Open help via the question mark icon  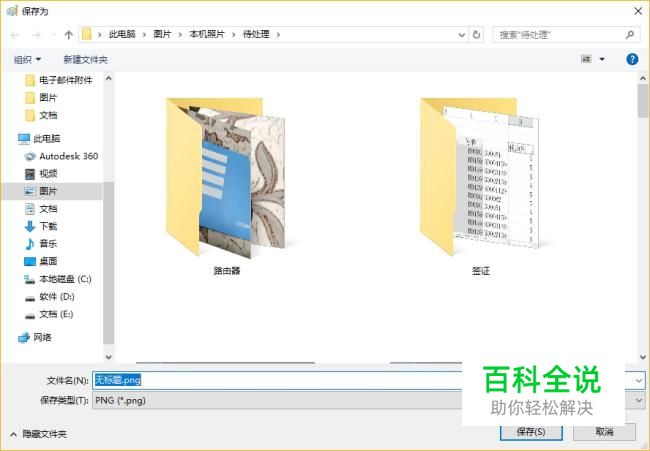632,59
